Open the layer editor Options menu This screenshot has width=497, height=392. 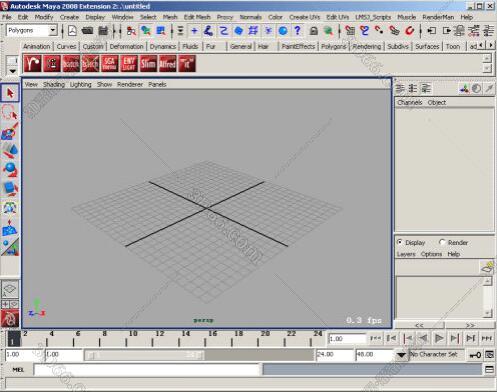[x=431, y=254]
